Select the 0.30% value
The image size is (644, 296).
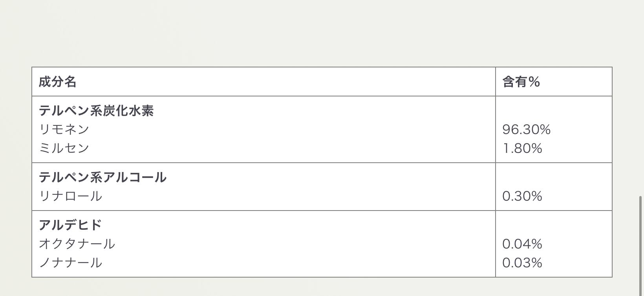point(522,196)
